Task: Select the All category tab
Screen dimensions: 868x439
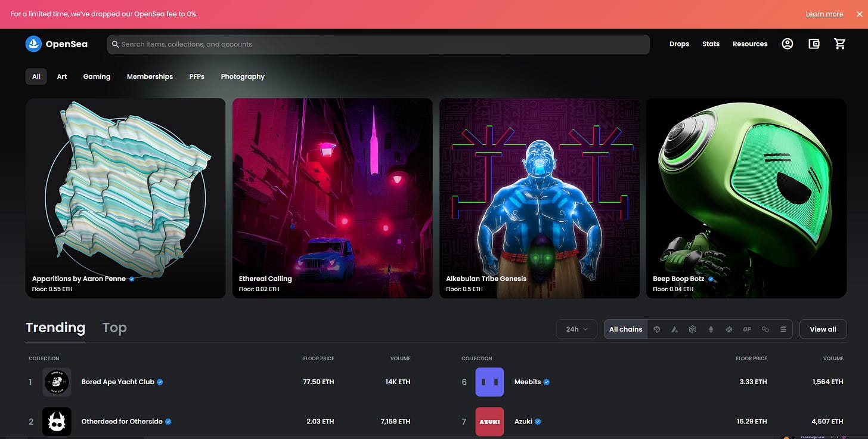Action: 36,76
